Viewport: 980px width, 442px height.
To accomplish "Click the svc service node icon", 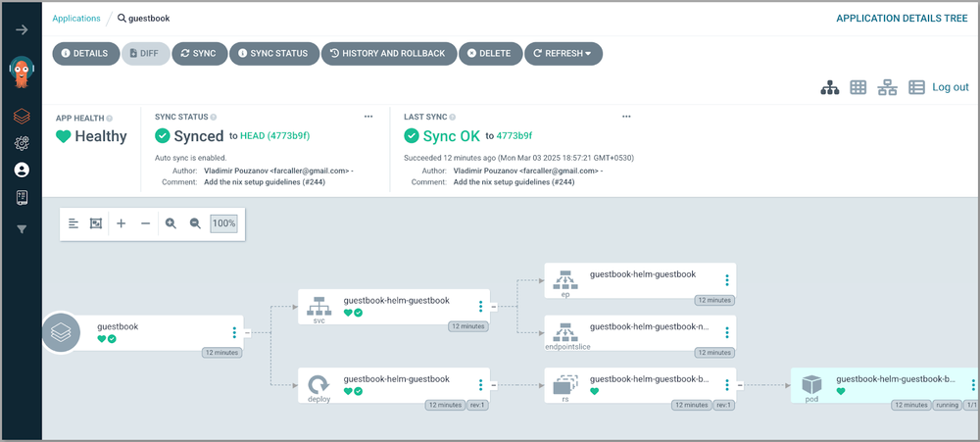I will (318, 305).
